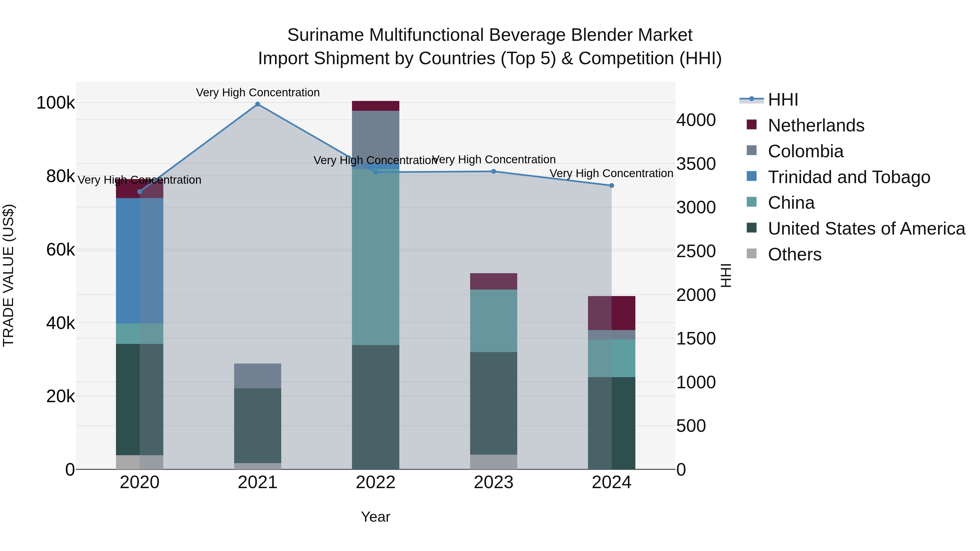Click the 2024 Netherlands bar segment
The height and width of the screenshot is (551, 980).
click(612, 313)
